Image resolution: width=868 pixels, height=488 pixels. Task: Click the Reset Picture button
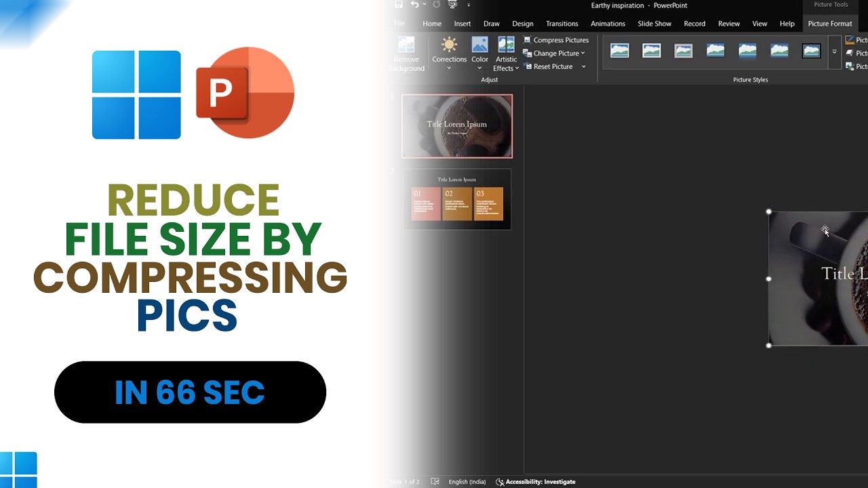[x=548, y=66]
